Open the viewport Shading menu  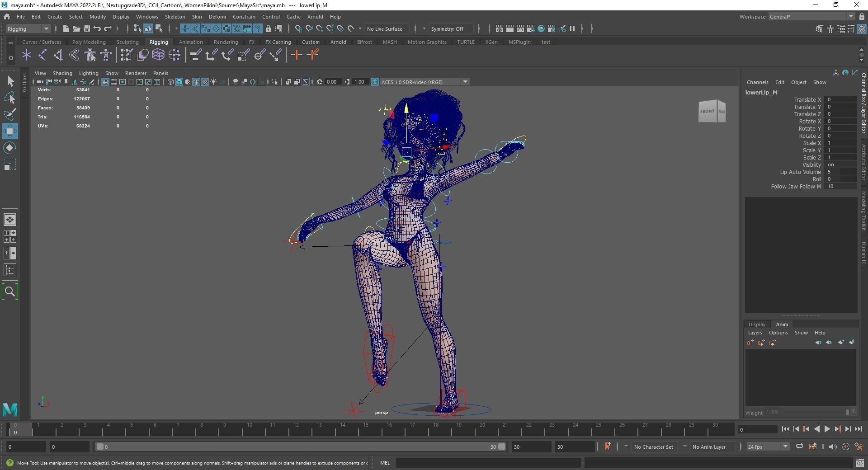pos(62,73)
